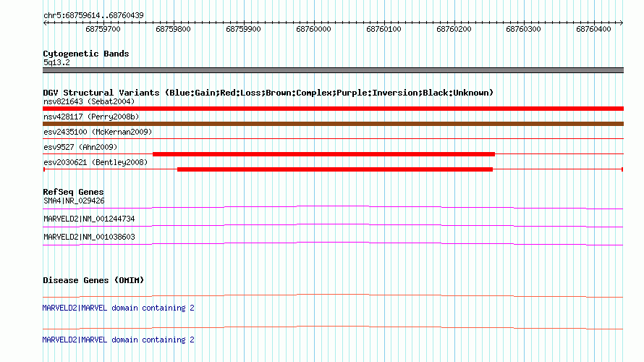The width and height of the screenshot is (644, 362).
Task: Click the red nsv821643 loss variant bar
Action: [333, 109]
